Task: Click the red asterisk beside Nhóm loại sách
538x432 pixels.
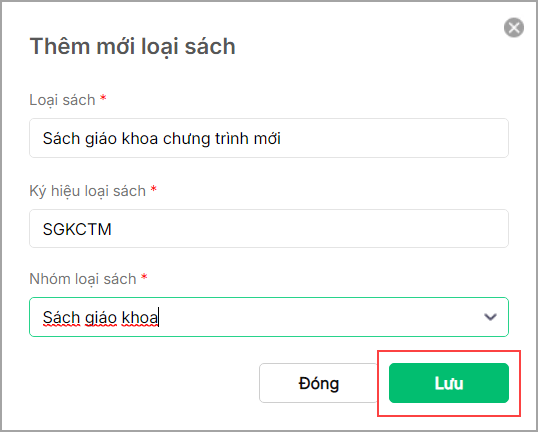Action: point(144,277)
